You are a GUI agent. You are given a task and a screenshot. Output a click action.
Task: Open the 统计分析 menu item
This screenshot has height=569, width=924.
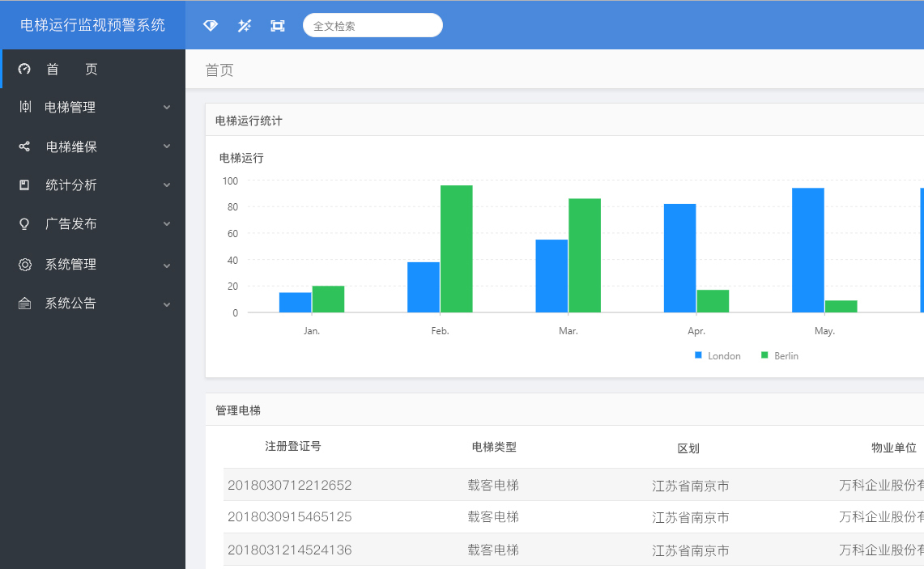(x=71, y=185)
